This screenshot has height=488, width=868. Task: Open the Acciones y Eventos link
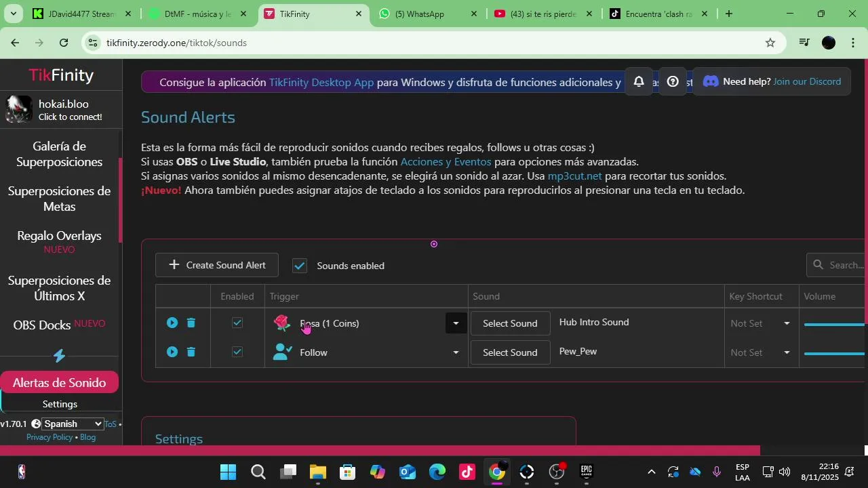(446, 161)
